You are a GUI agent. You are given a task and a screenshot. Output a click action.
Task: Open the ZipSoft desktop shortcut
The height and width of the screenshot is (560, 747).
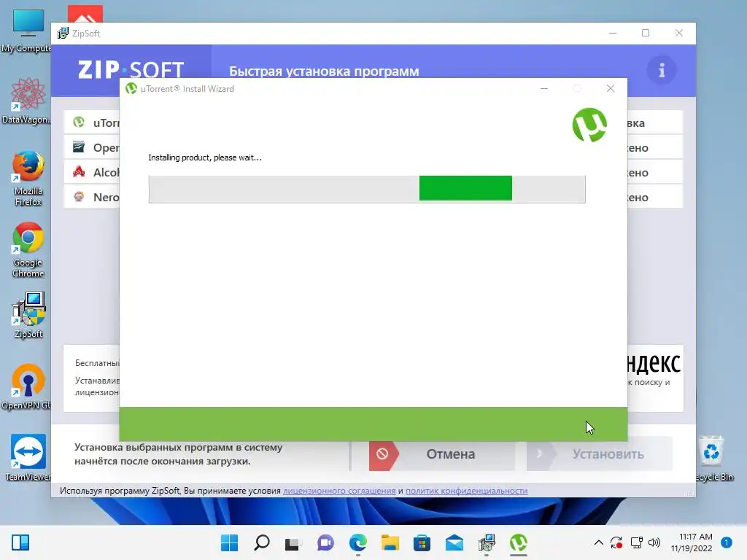[x=28, y=315]
